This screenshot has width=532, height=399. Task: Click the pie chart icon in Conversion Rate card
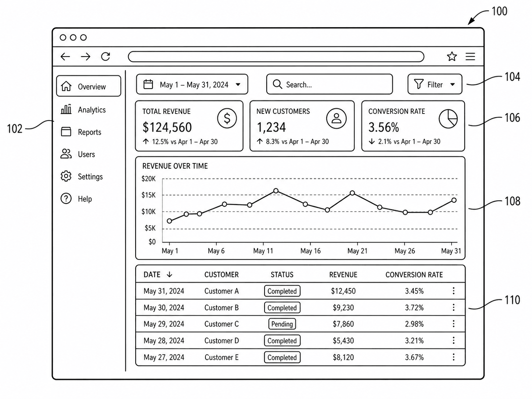448,119
